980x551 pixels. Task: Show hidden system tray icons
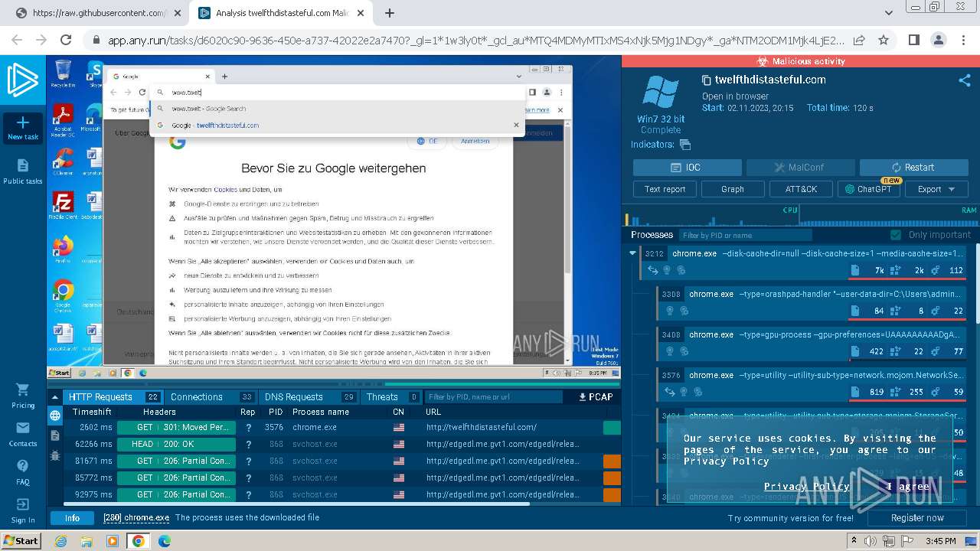(854, 541)
